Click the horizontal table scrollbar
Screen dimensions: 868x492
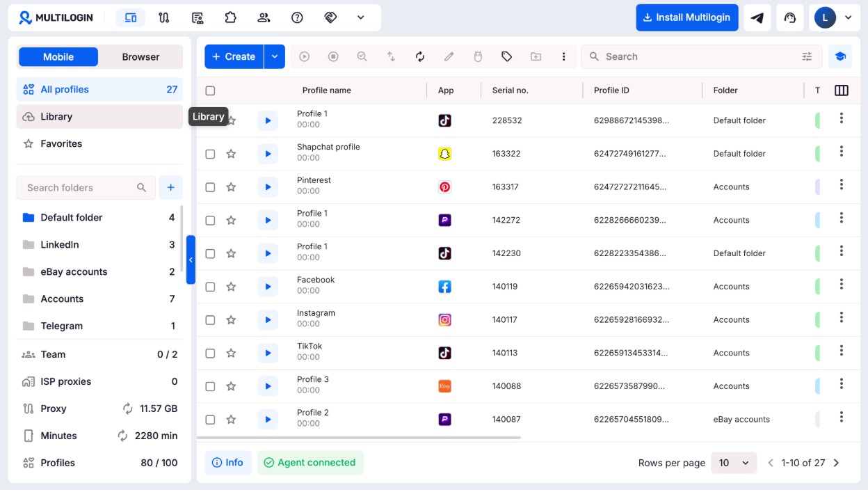pyautogui.click(x=359, y=438)
